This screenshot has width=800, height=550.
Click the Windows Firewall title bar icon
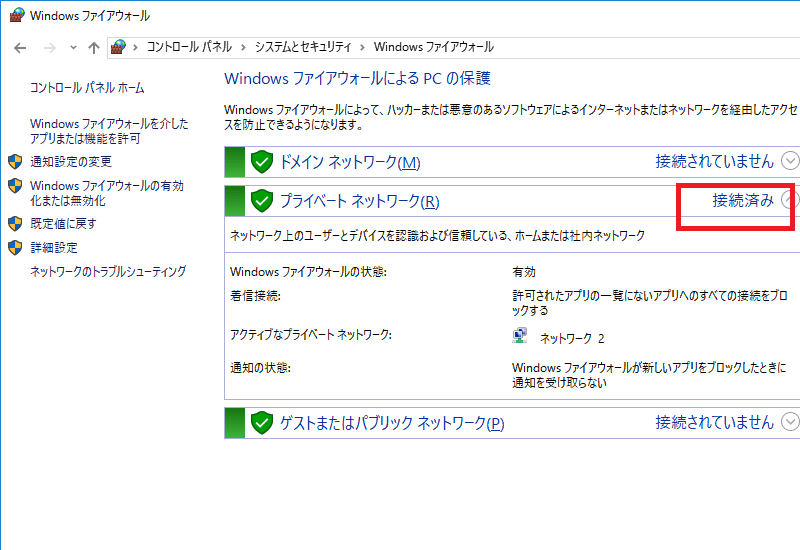pyautogui.click(x=17, y=15)
